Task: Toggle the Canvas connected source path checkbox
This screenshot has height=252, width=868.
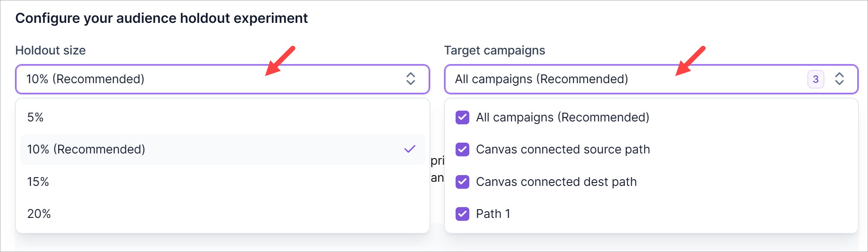Action: coord(462,149)
